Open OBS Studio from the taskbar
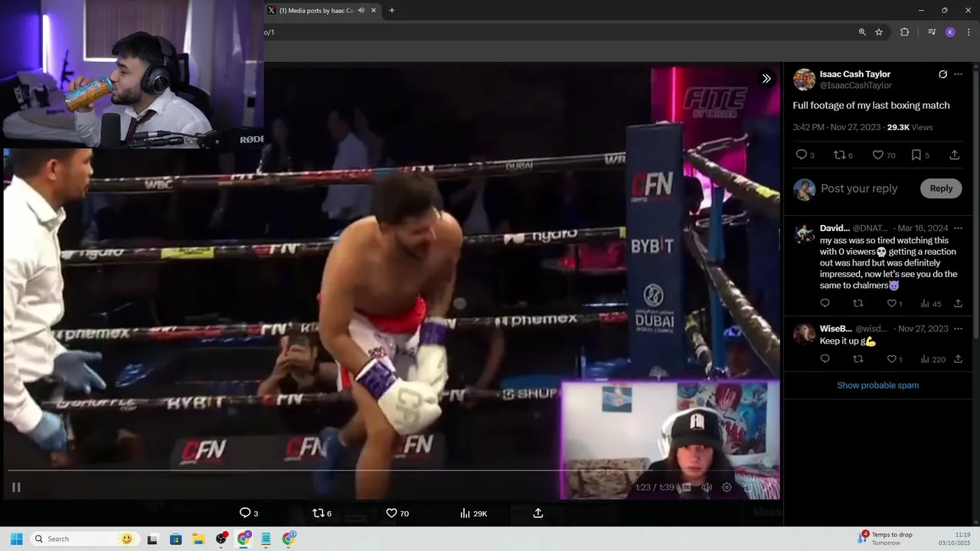 point(221,539)
